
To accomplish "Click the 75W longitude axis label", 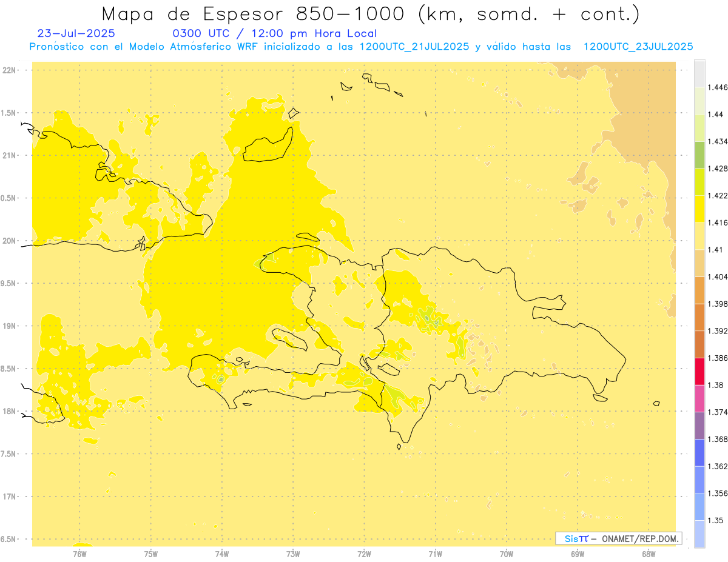I will (x=150, y=554).
